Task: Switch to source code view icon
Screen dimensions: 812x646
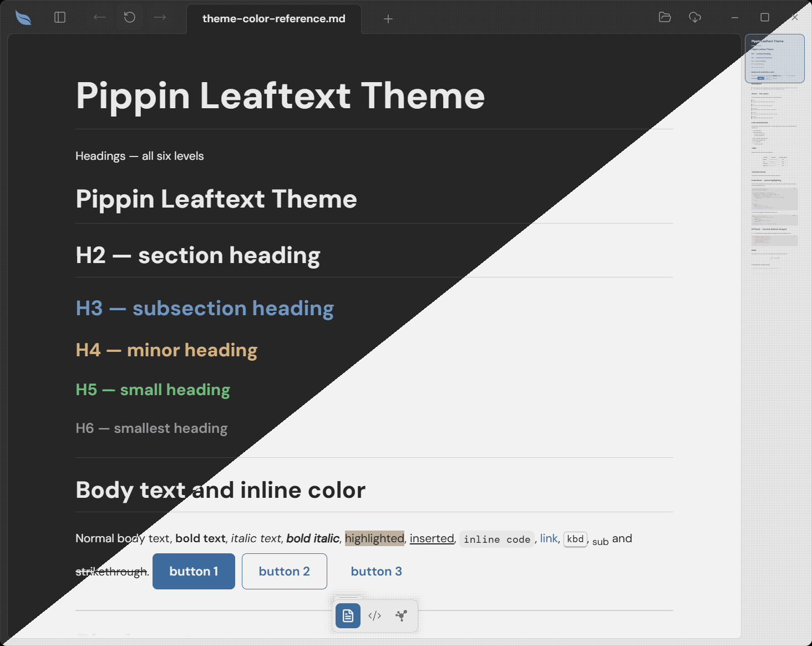Action: point(375,615)
